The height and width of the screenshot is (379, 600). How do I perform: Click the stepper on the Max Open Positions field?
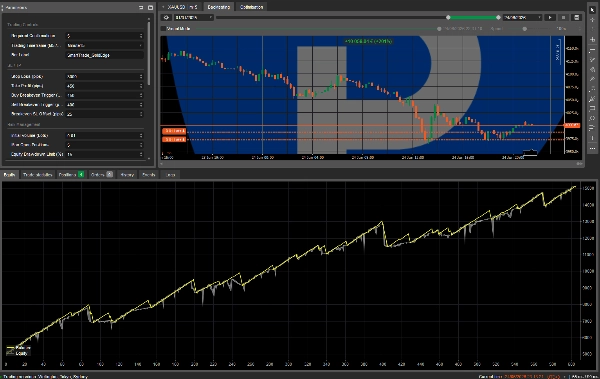[141, 145]
